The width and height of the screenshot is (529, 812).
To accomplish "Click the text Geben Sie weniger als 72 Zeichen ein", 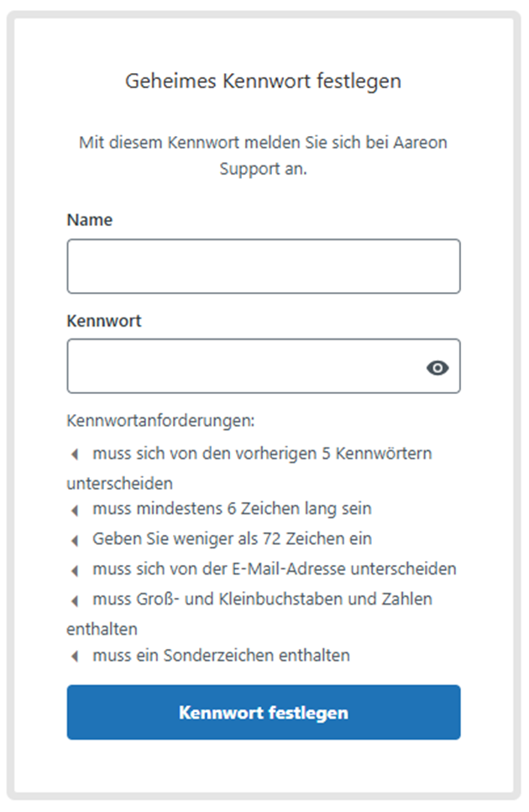I will pyautogui.click(x=232, y=538).
